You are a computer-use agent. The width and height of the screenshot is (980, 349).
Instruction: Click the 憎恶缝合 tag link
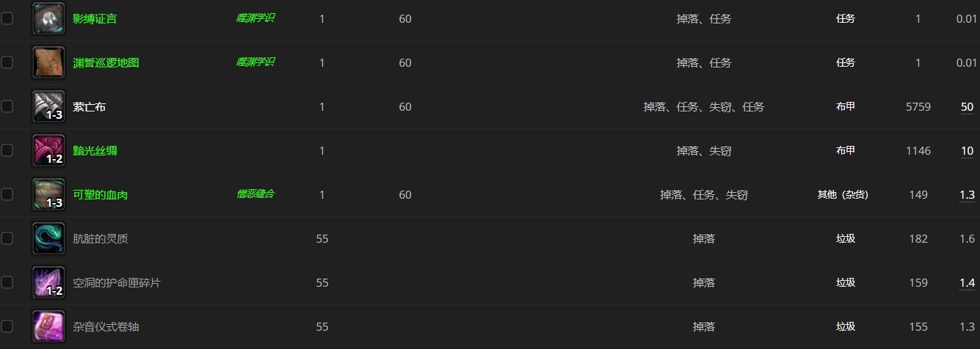tap(255, 194)
